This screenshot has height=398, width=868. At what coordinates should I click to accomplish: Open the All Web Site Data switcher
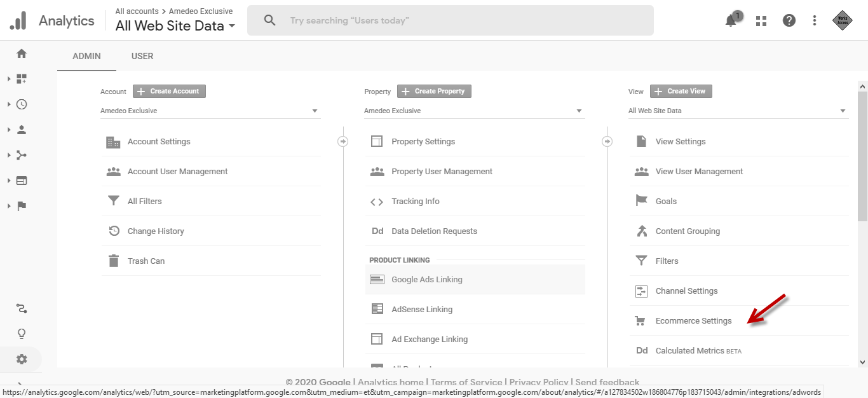pyautogui.click(x=175, y=26)
